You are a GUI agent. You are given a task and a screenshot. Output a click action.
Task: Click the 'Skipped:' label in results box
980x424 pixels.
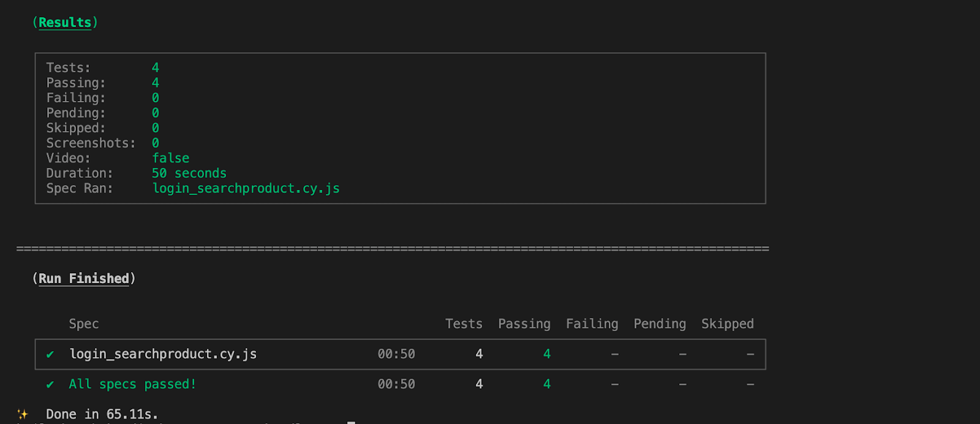click(76, 128)
